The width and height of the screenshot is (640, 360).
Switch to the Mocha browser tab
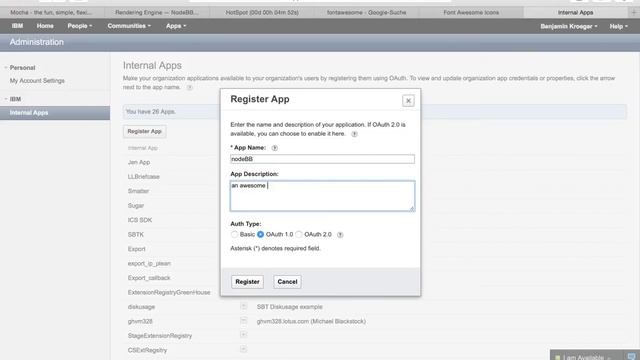click(51, 13)
